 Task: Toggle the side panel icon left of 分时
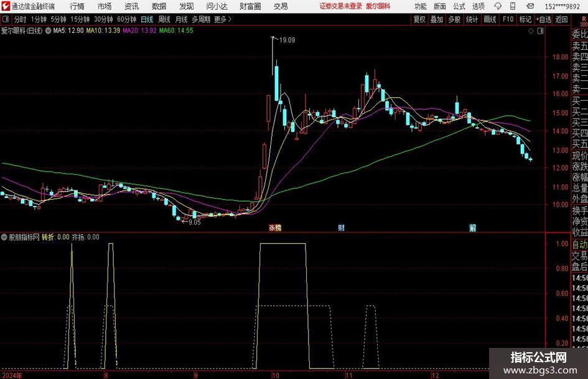(5, 19)
